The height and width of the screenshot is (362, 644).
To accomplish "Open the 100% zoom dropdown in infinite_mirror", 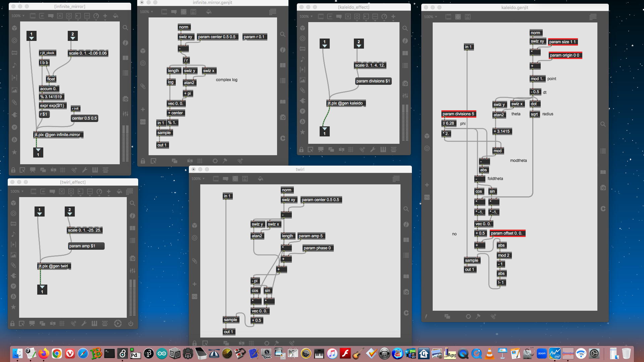I will pos(17,16).
